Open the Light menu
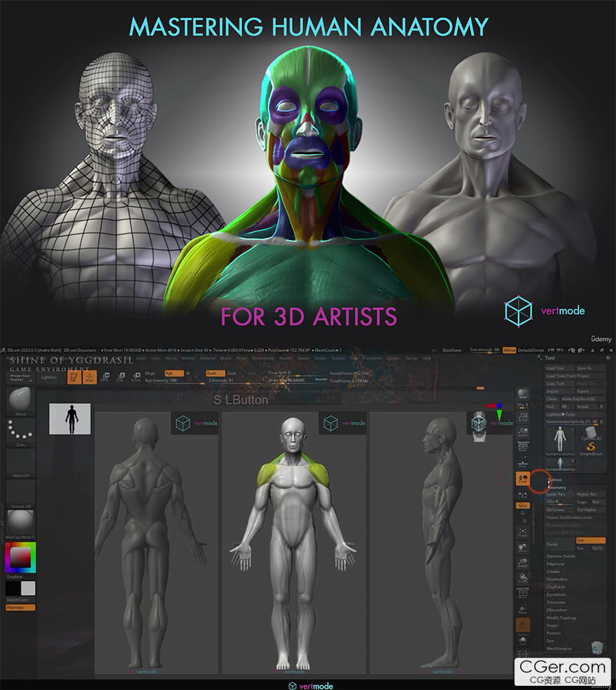This screenshot has width=616, height=690. coord(155,358)
